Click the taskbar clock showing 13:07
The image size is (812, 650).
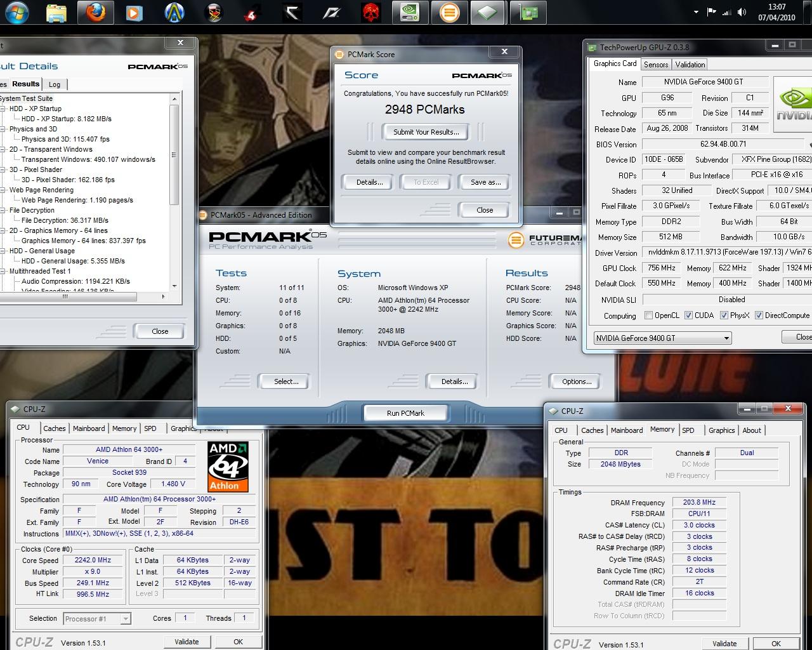pos(777,12)
